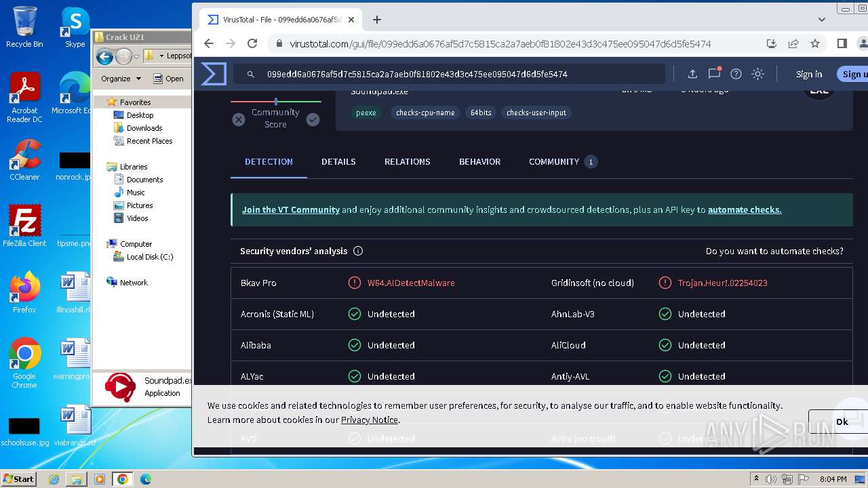Viewport: 868px width, 488px height.
Task: Select Local Disk (C:) in Explorer
Action: [150, 257]
